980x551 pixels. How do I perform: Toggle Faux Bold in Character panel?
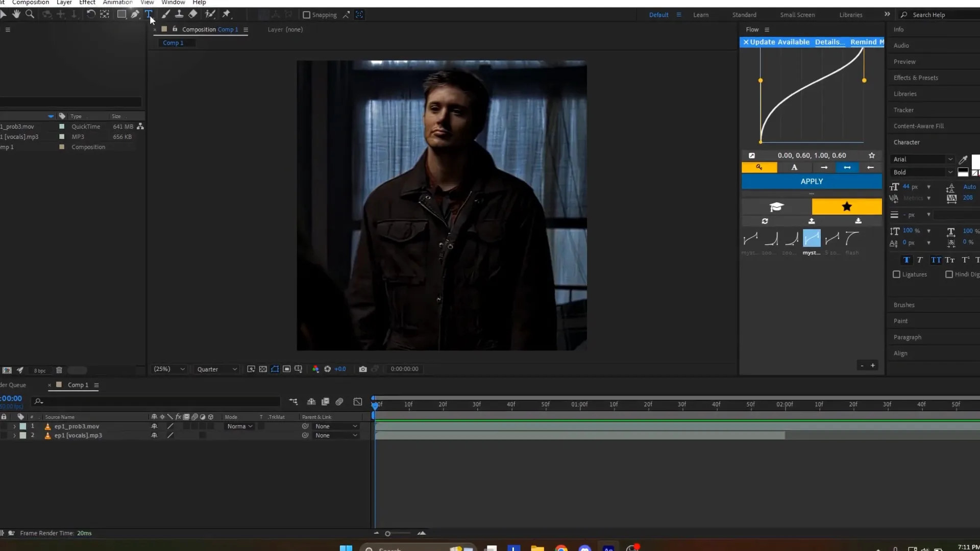point(906,260)
